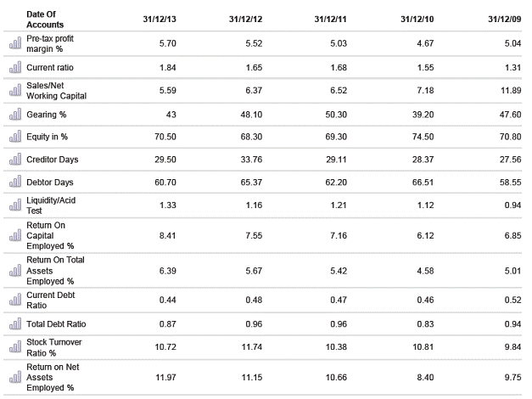View Stock Turnover Ratio % chart icon

pos(14,347)
